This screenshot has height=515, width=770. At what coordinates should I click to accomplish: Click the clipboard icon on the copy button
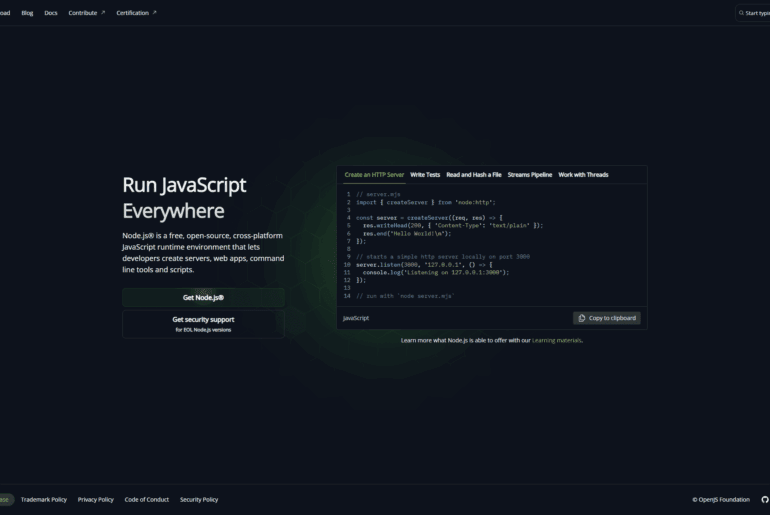[x=582, y=318]
